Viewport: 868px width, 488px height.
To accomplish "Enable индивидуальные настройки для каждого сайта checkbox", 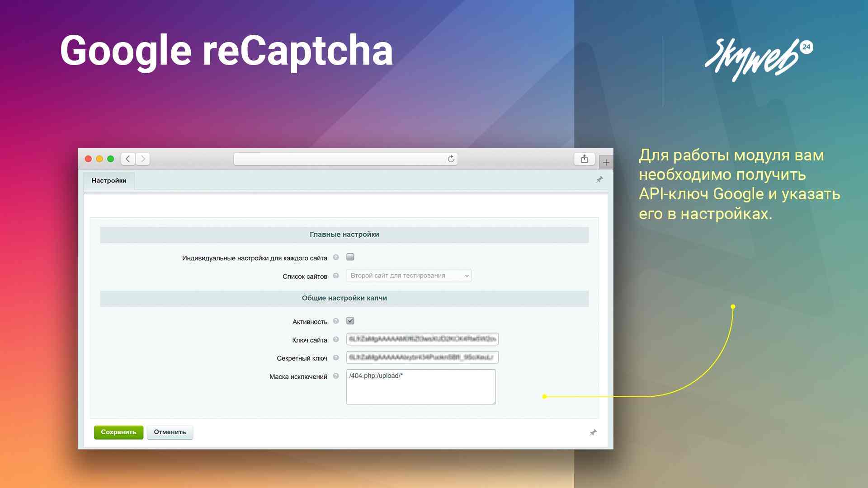I will click(350, 256).
